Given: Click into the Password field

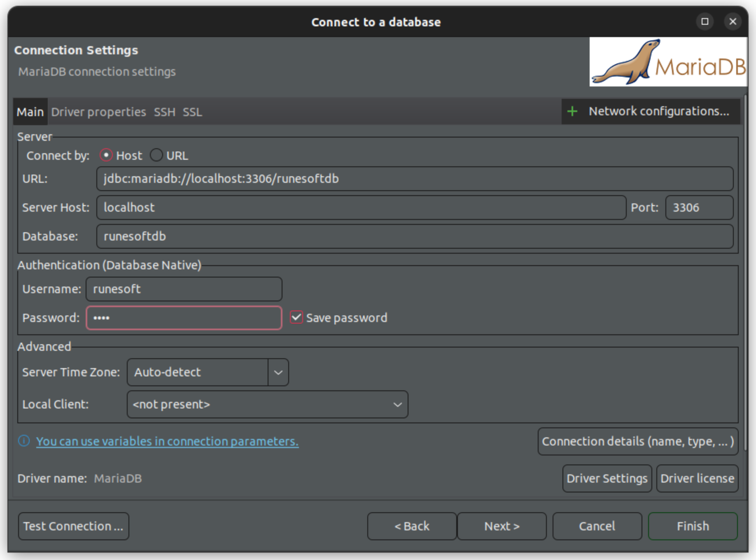Looking at the screenshot, I should point(184,318).
